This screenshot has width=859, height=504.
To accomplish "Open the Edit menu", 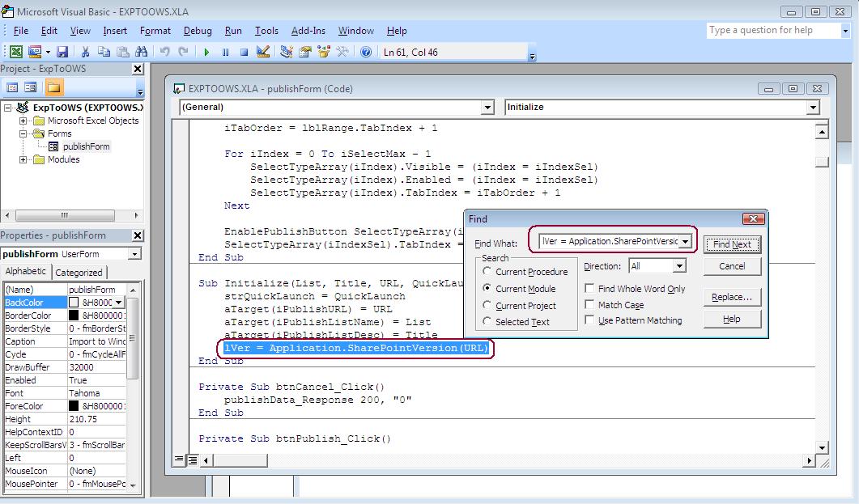I will click(49, 31).
